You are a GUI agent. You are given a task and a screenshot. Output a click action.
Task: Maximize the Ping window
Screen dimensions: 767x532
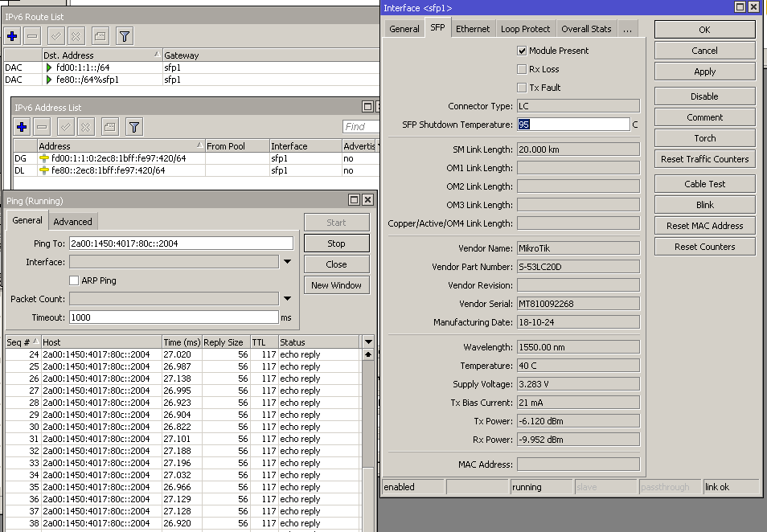(354, 199)
